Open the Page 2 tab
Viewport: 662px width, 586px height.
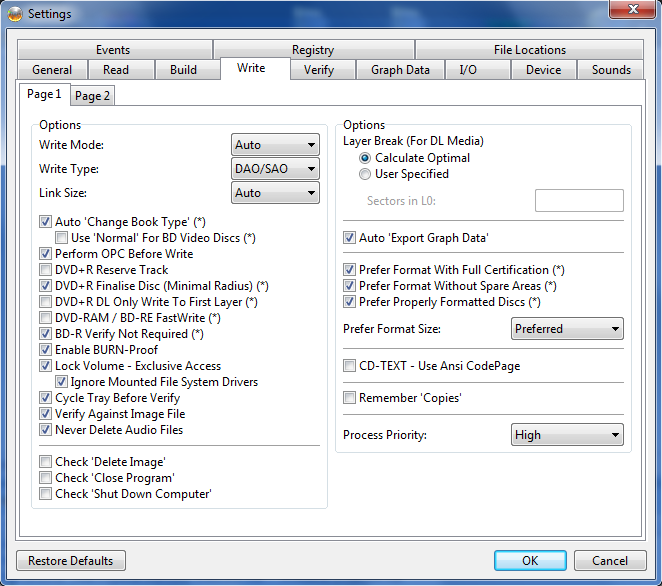pyautogui.click(x=93, y=96)
